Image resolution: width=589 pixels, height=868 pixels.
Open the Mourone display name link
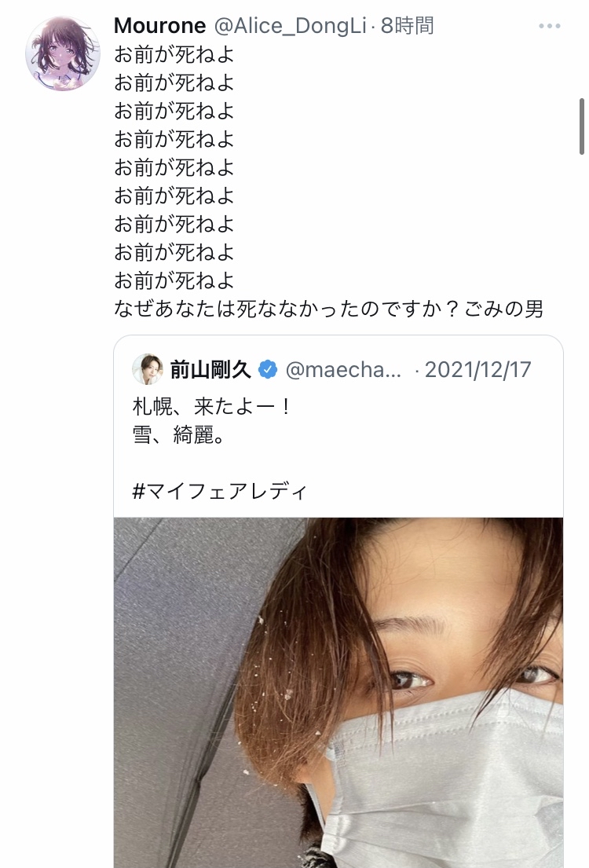tap(161, 26)
